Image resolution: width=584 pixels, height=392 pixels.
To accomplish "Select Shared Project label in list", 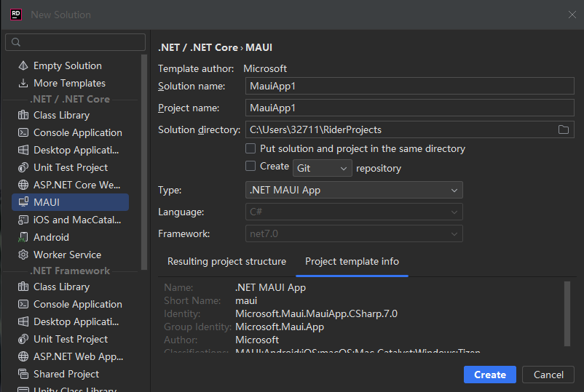I will (x=66, y=374).
